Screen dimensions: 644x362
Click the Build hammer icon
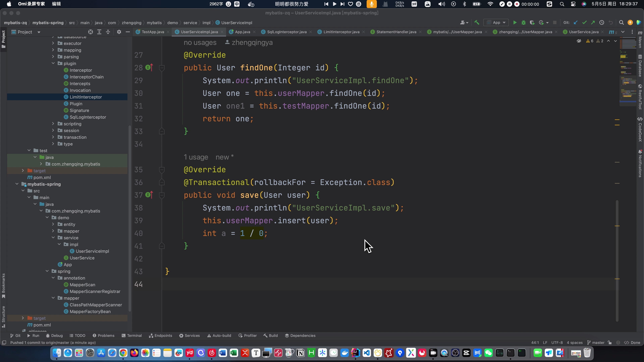point(477,22)
